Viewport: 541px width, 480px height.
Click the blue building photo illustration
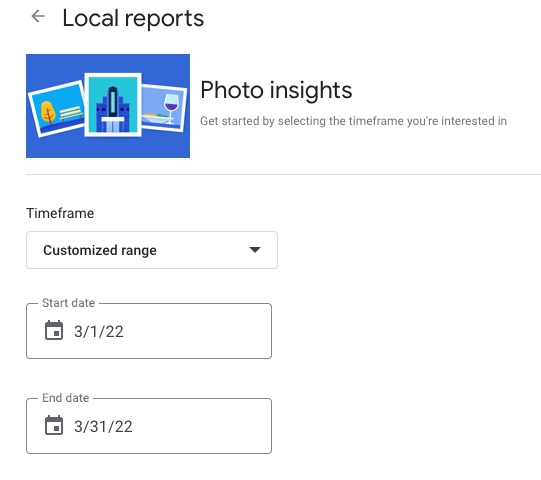[x=113, y=105]
